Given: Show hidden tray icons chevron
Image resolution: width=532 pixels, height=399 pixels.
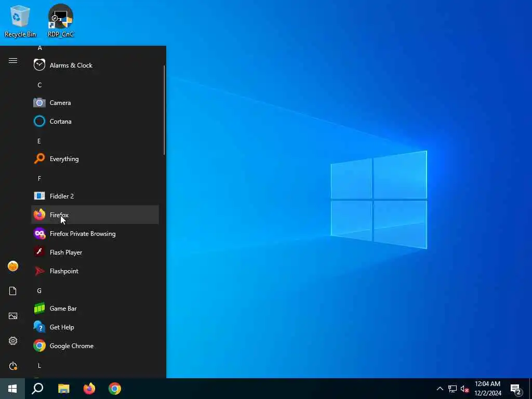Looking at the screenshot, I should (x=440, y=389).
